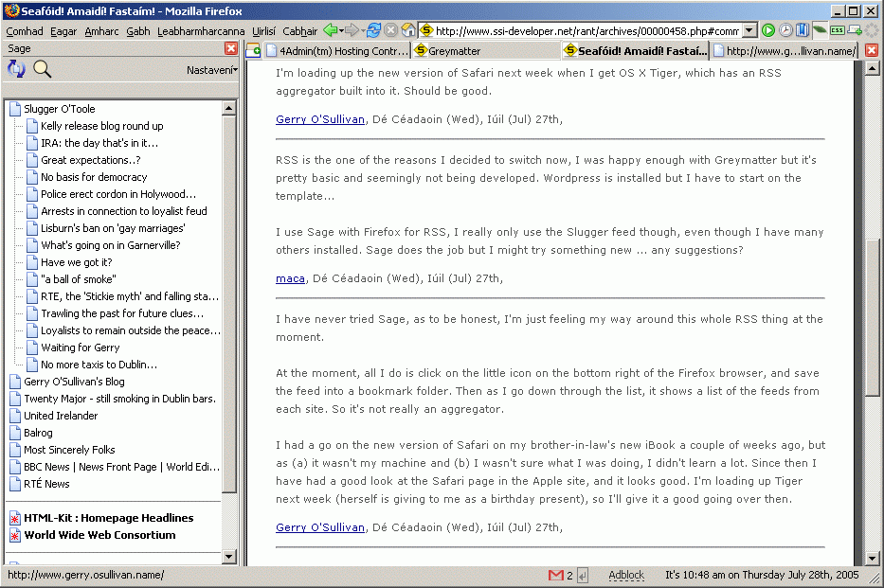Select Gerry O'Sullivan's Blog feed
The image size is (884, 588).
[74, 382]
